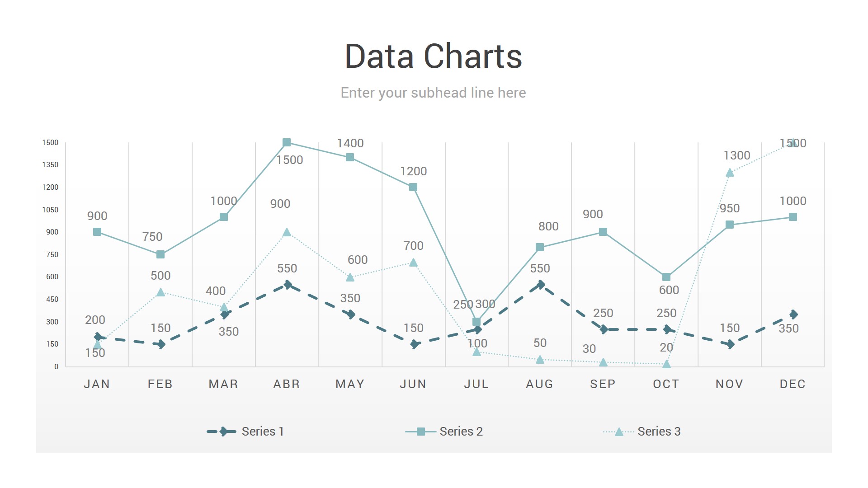The width and height of the screenshot is (868, 488).
Task: Click the Series 2 legend label
Action: click(x=461, y=432)
